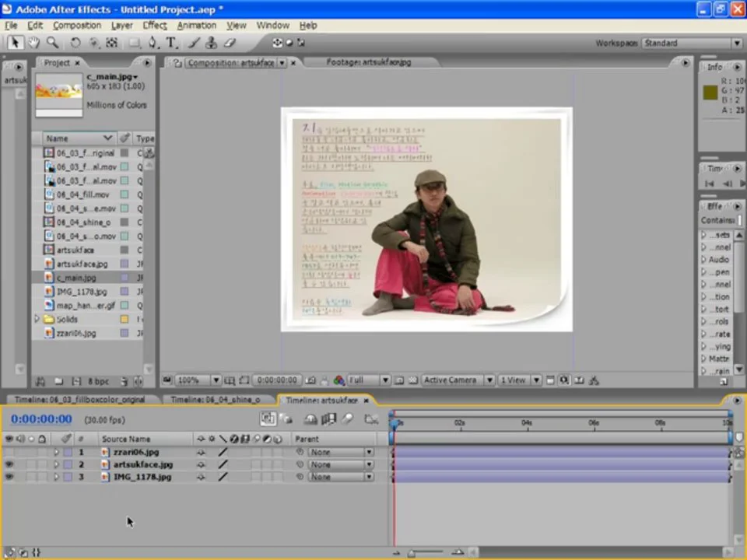Click the Info panel color swatch

[710, 93]
